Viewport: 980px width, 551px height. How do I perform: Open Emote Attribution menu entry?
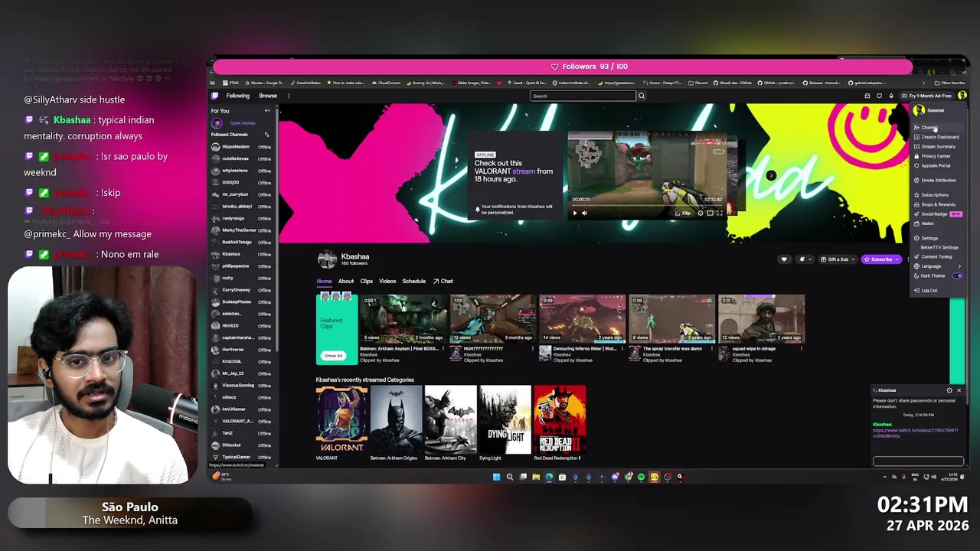click(936, 180)
